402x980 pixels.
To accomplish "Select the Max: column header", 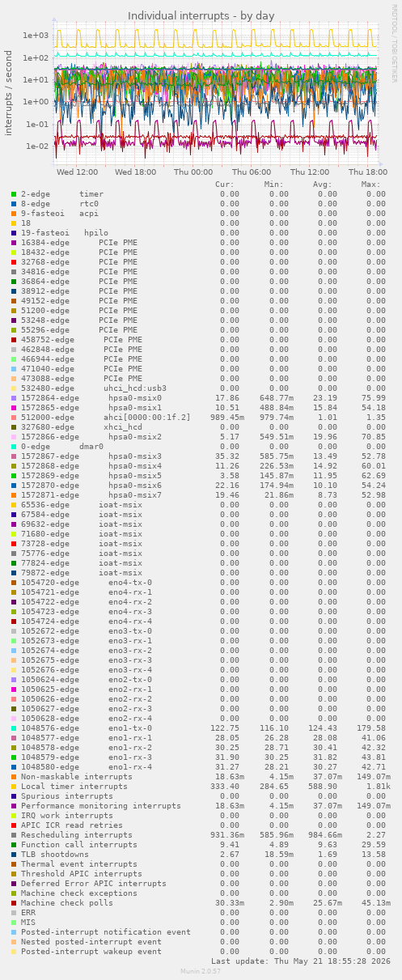I will tap(371, 185).
